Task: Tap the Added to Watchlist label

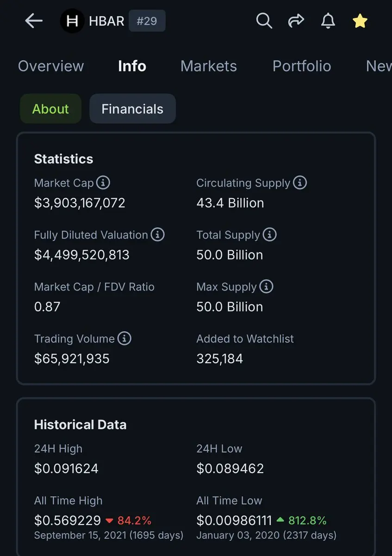Action: 245,339
